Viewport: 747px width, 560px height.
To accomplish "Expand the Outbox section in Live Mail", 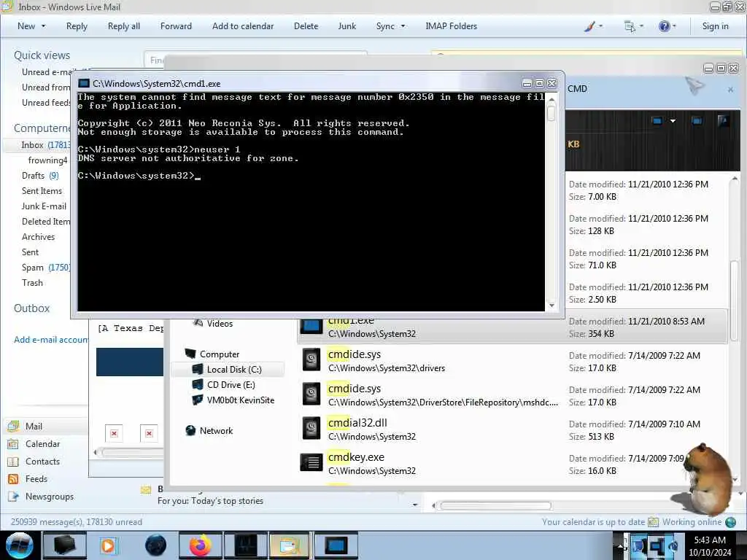I will tap(32, 308).
